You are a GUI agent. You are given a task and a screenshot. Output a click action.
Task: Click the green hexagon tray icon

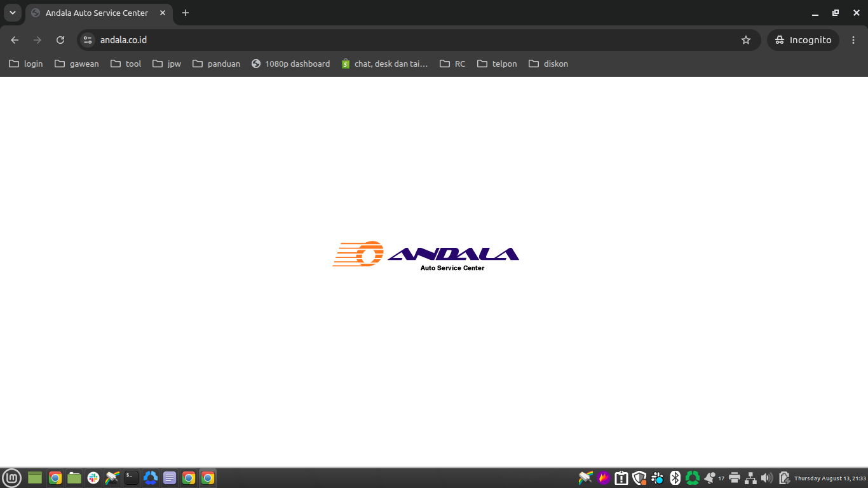click(x=693, y=478)
